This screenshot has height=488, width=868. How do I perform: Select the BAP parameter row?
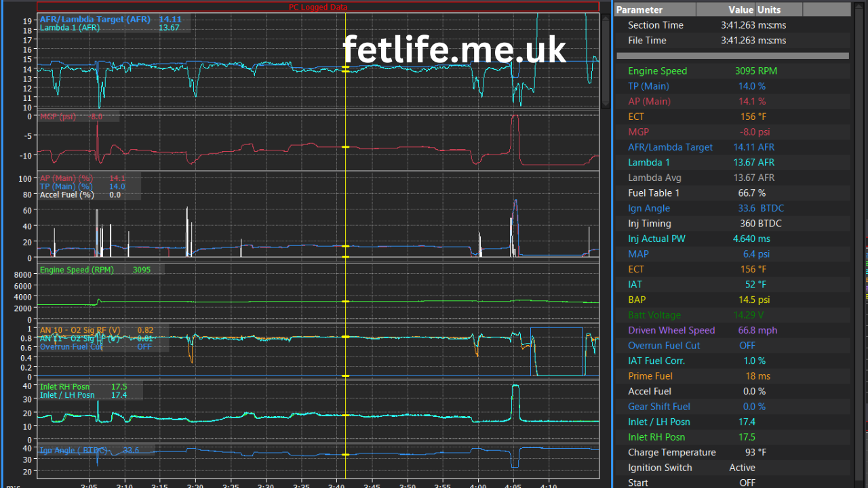pos(732,300)
